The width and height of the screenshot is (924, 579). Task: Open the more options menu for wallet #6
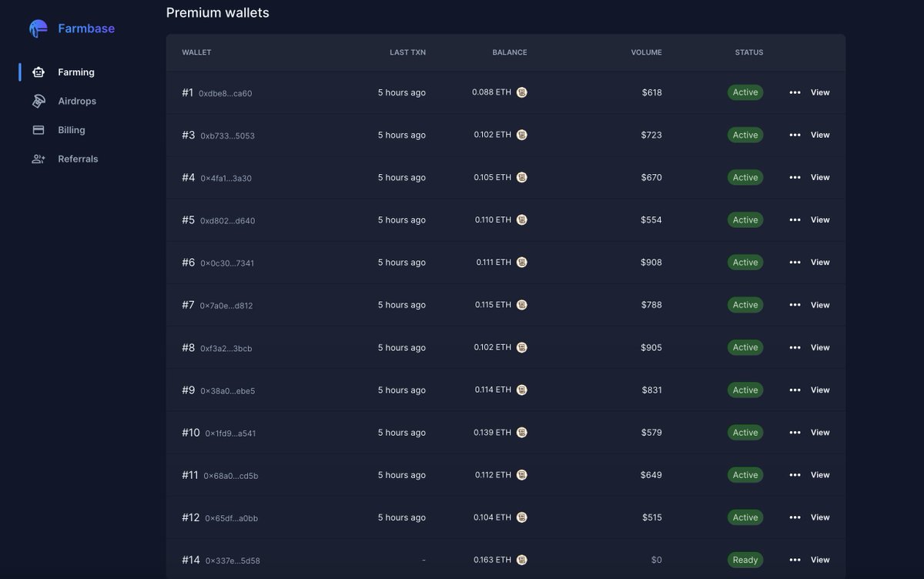click(795, 263)
